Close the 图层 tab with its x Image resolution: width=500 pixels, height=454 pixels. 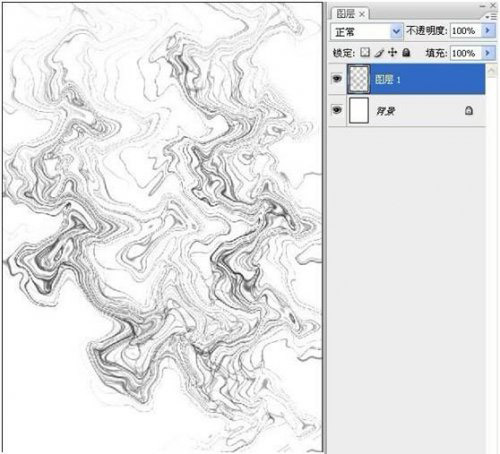pyautogui.click(x=362, y=14)
